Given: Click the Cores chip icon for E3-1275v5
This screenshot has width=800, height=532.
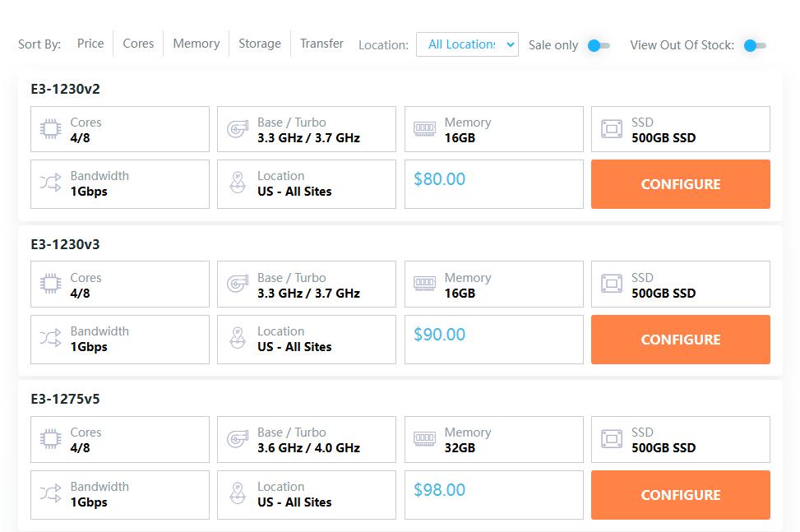Looking at the screenshot, I should 50,439.
